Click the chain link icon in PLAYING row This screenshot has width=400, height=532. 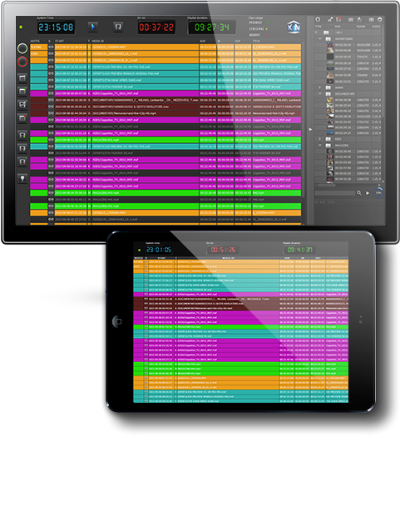(x=51, y=47)
